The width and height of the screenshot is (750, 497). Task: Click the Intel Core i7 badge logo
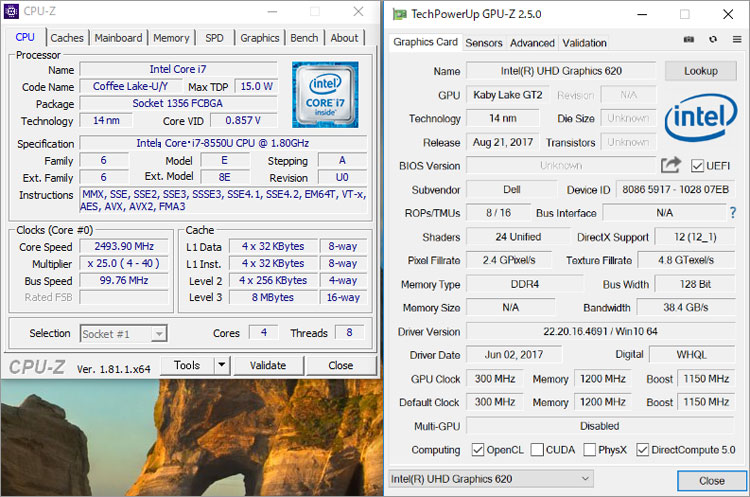click(325, 94)
